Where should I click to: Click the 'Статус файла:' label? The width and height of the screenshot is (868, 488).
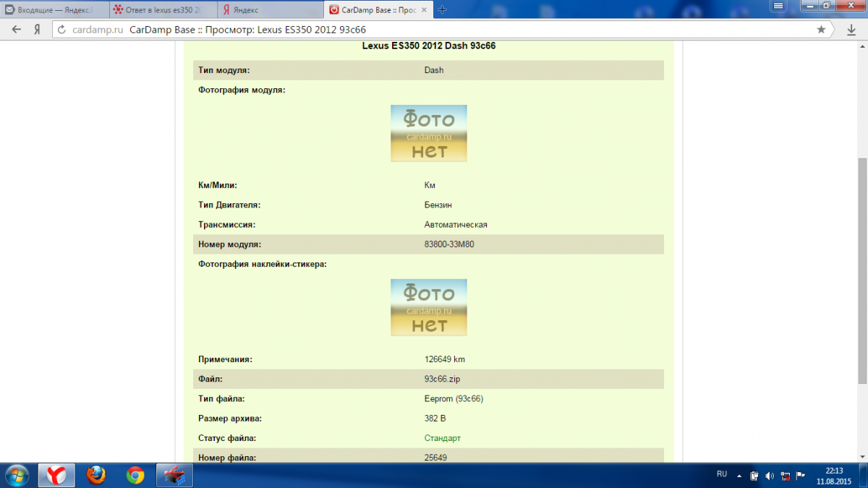pos(226,438)
